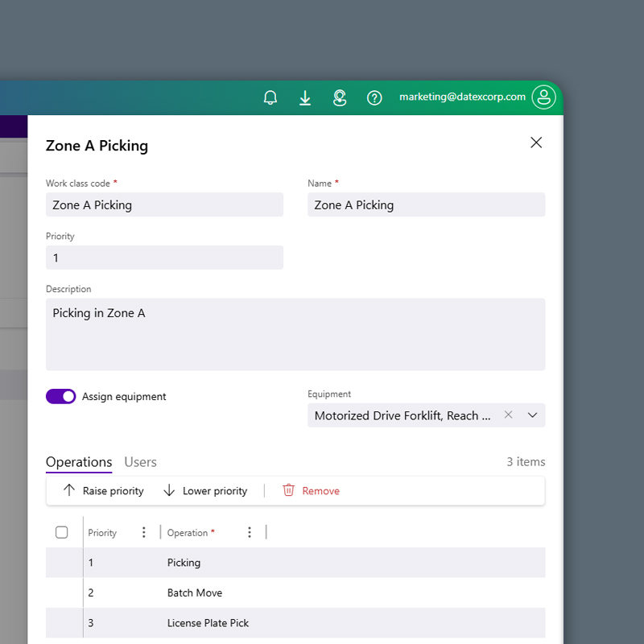The width and height of the screenshot is (644, 644).
Task: Check the select-all checkbox in grid header
Action: pyautogui.click(x=62, y=532)
